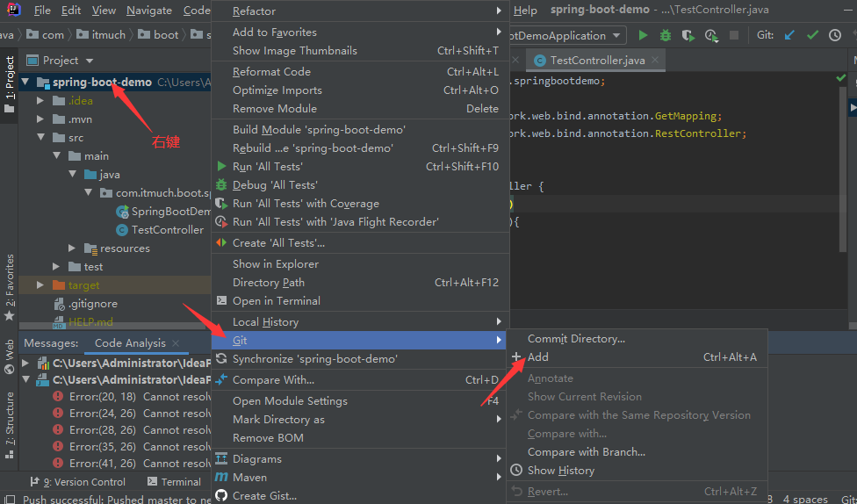Viewport: 857px width, 504px height.
Task: Click Add in Git submenu
Action: [x=637, y=357]
